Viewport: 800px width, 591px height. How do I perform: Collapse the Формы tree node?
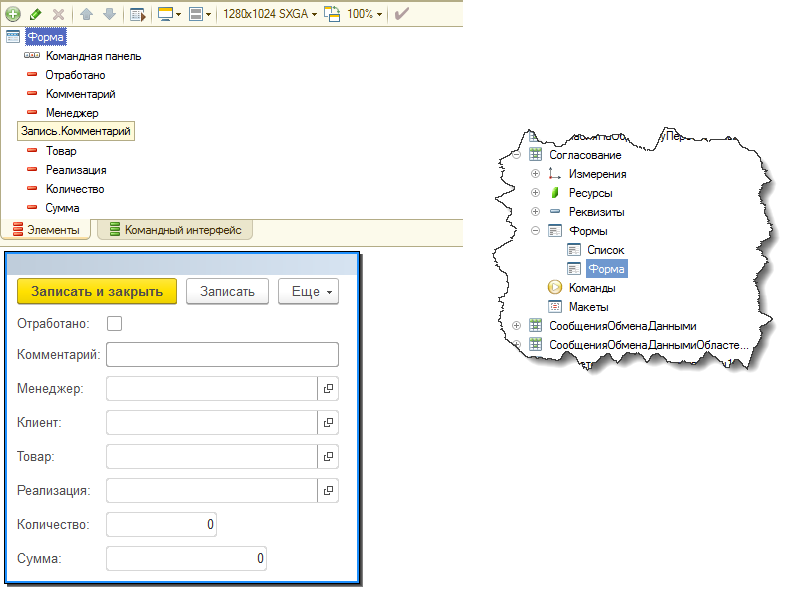click(535, 231)
